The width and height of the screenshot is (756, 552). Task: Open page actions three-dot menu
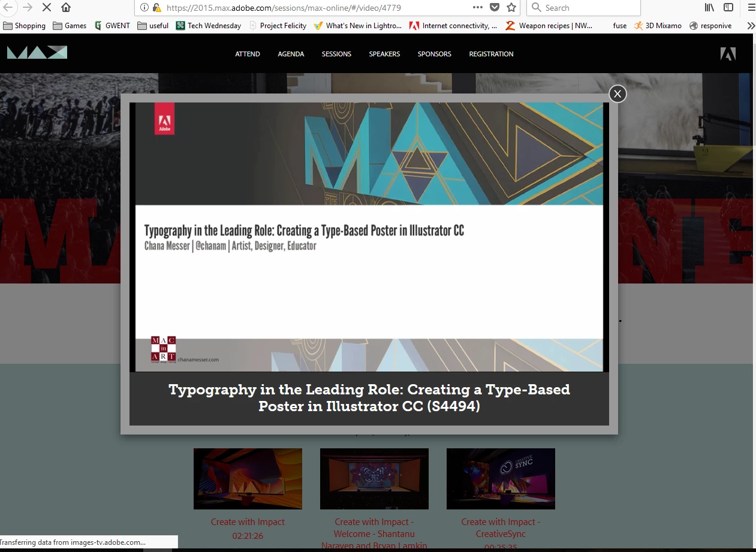click(478, 8)
